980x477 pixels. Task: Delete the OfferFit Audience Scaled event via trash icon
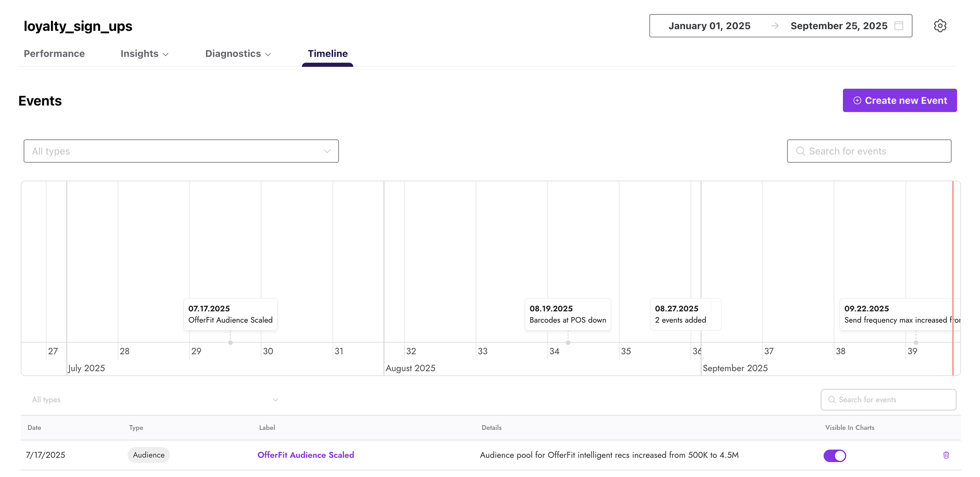[947, 455]
